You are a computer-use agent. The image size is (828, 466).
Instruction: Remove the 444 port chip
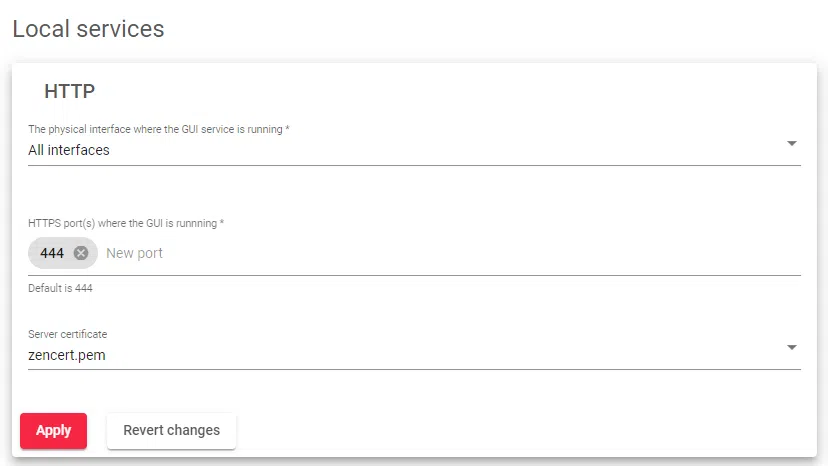(81, 253)
